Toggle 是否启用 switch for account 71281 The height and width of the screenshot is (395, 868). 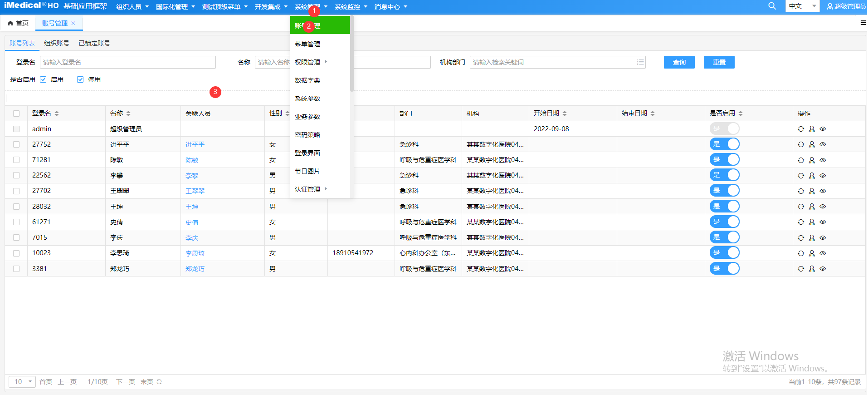(725, 160)
